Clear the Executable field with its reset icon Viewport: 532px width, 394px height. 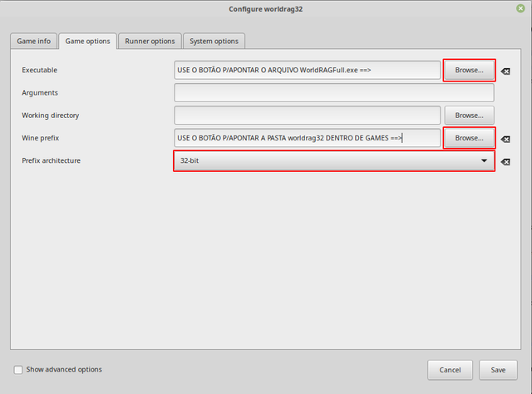[x=505, y=71]
